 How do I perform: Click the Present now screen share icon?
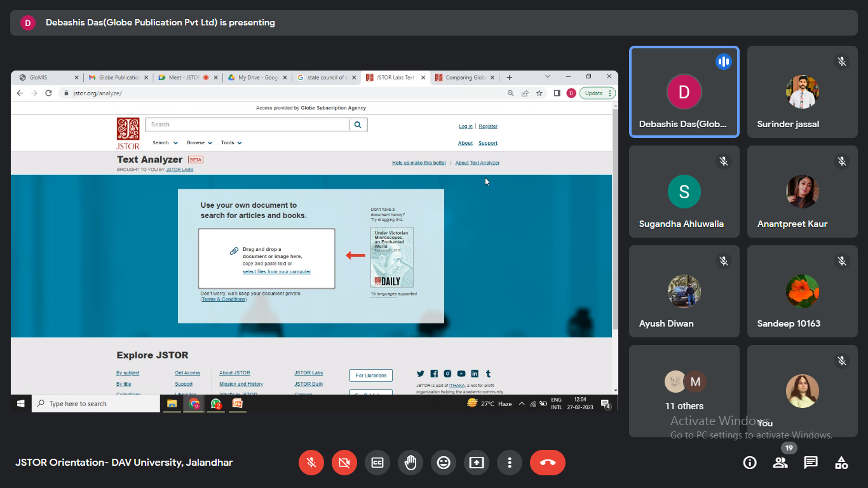[x=477, y=463]
